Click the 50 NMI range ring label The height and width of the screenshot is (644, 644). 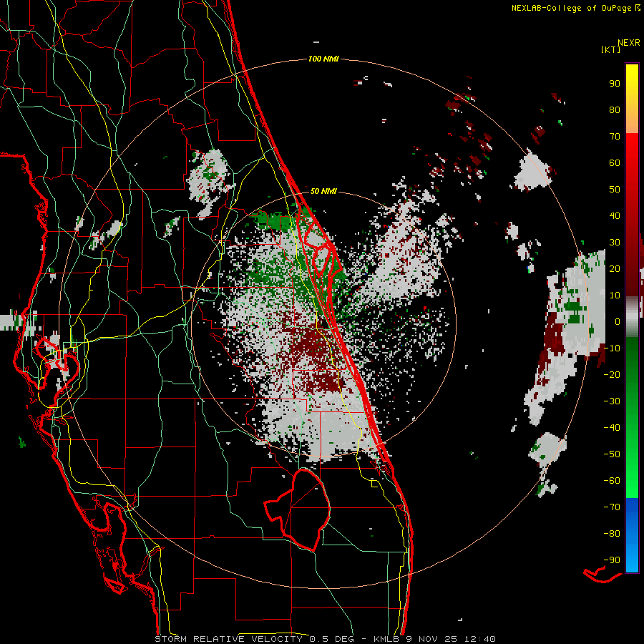[x=323, y=191]
